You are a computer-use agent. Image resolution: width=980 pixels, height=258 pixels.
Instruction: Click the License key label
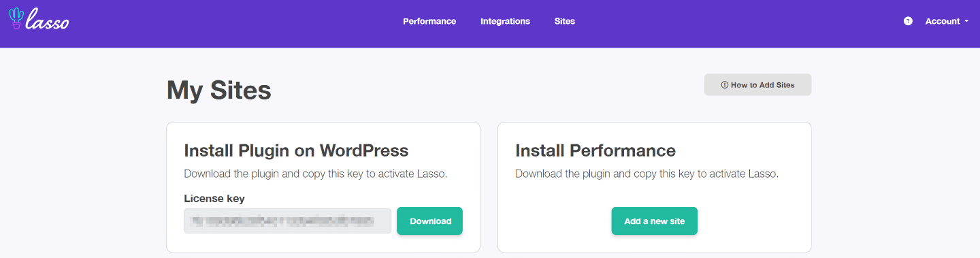(x=214, y=198)
